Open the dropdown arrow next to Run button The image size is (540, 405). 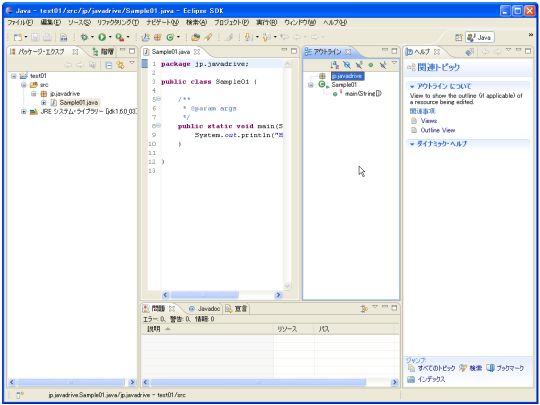[110, 37]
